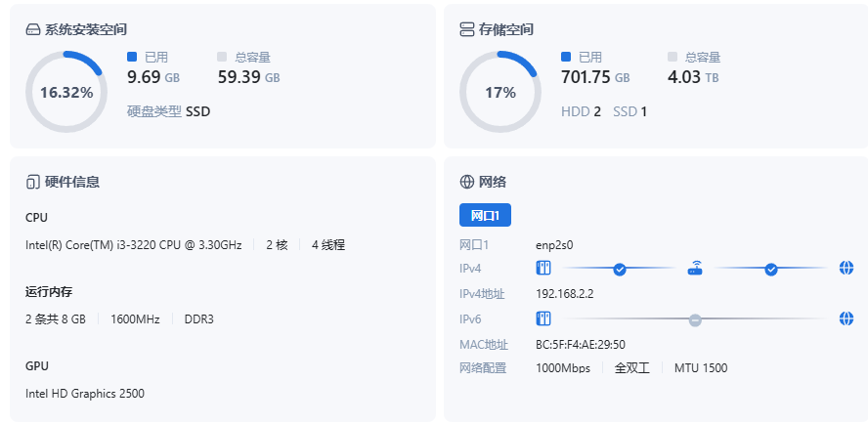
Task: Click the HDD 2 count
Action: (x=581, y=111)
